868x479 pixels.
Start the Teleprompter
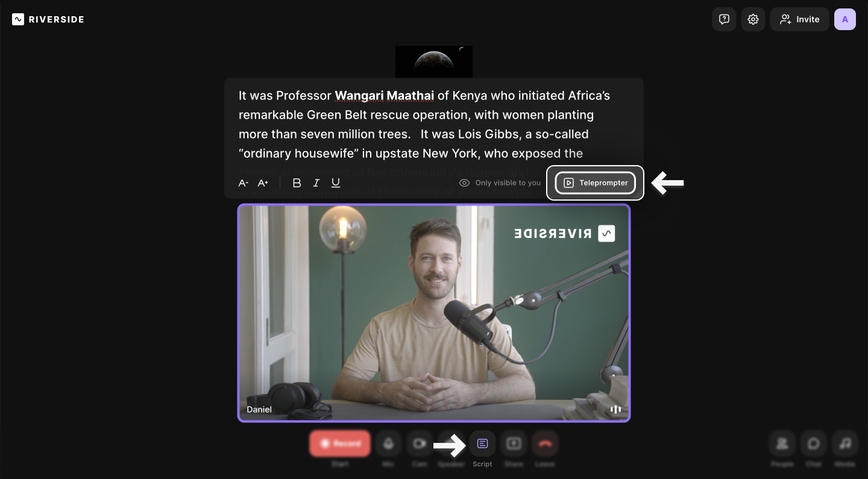(x=595, y=183)
